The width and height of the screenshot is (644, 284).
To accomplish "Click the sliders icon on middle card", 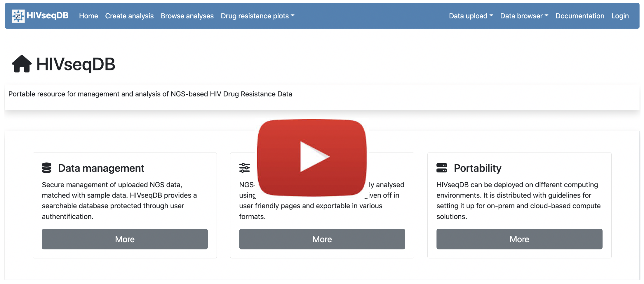I will pyautogui.click(x=245, y=168).
